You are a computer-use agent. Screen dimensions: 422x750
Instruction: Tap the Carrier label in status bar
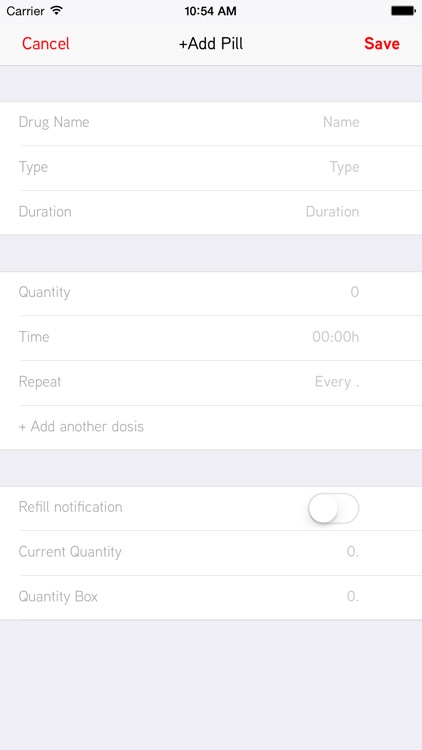pos(26,11)
